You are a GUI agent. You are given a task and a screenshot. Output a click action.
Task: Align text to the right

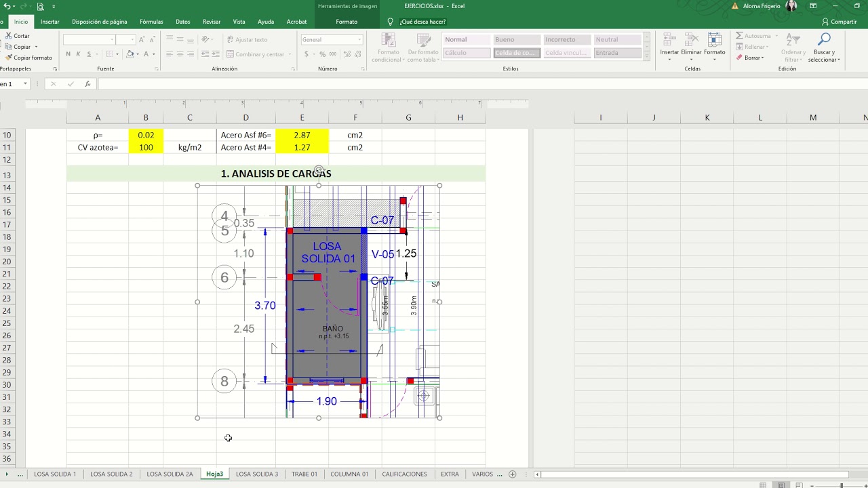[x=190, y=54]
